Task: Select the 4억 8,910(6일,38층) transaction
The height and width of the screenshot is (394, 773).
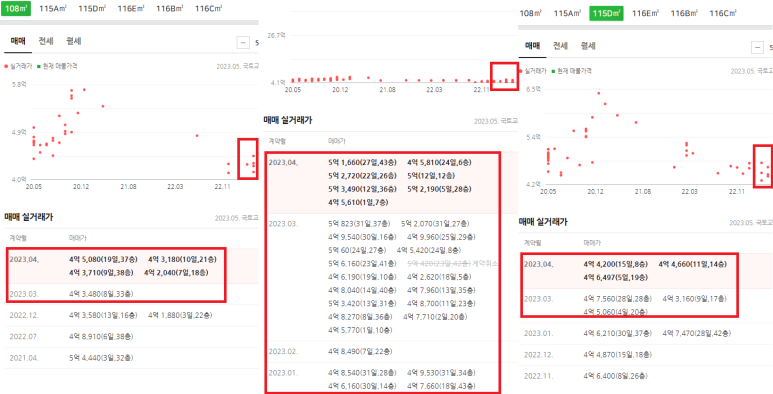Action: (101, 337)
